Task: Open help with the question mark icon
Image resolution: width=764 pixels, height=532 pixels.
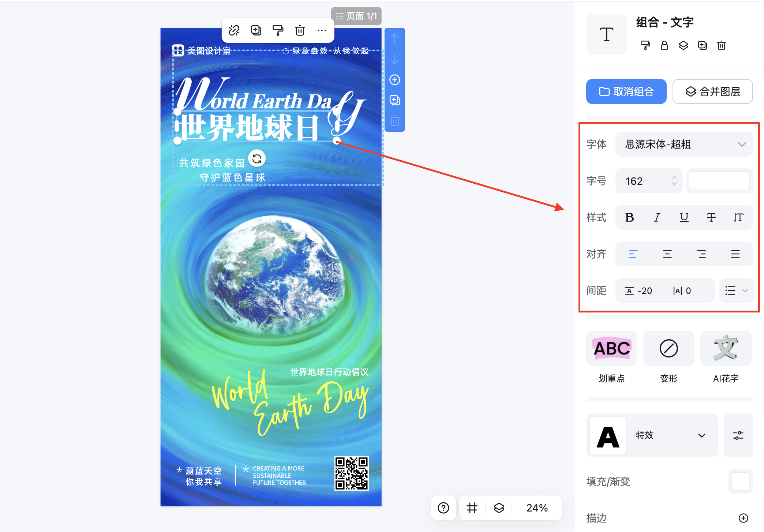Action: pos(443,508)
